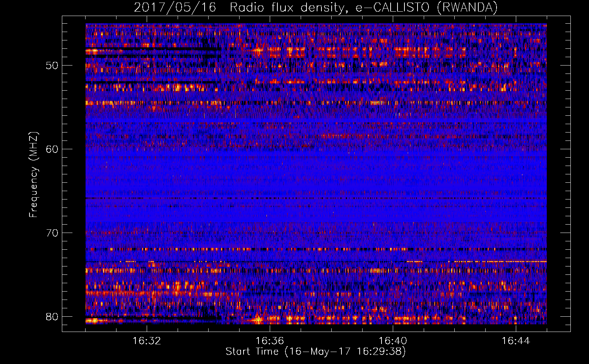Click the radio flux spectrogram image
The height and width of the screenshot is (364, 589).
316,174
